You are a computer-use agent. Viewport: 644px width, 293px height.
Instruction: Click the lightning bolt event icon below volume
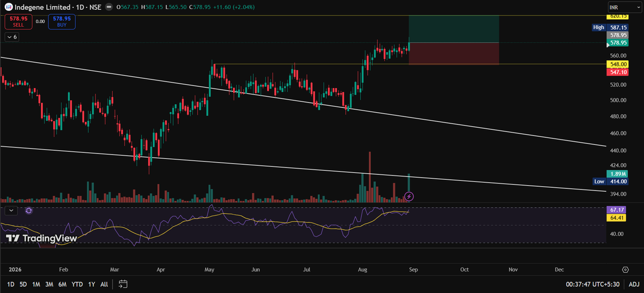[409, 197]
